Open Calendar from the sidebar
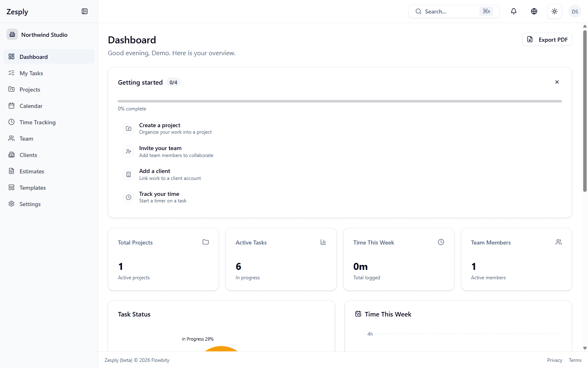This screenshot has height=368, width=588. tap(49, 105)
